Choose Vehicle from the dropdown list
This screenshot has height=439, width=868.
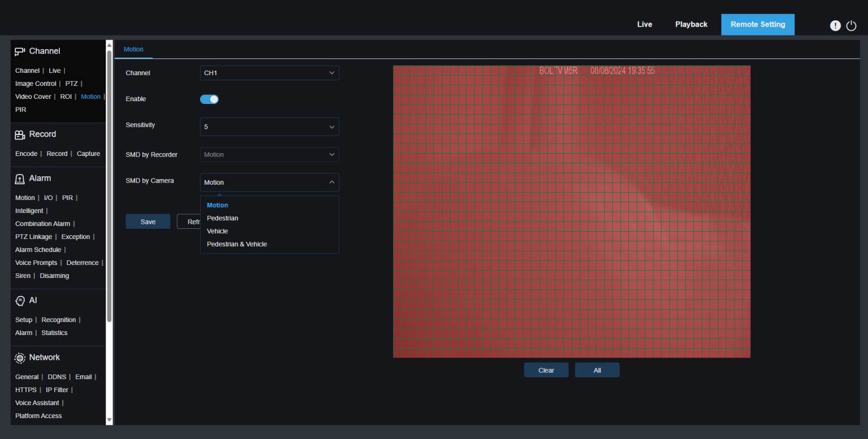tap(218, 232)
